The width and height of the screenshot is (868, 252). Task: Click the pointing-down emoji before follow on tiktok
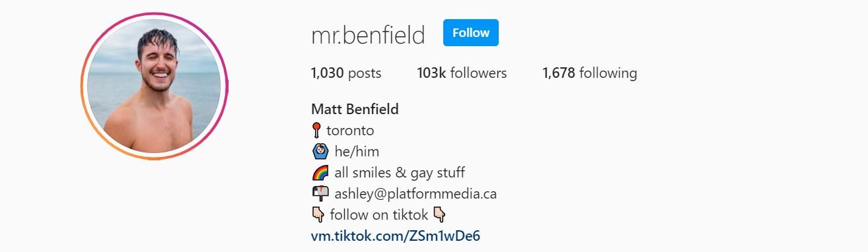tap(318, 215)
